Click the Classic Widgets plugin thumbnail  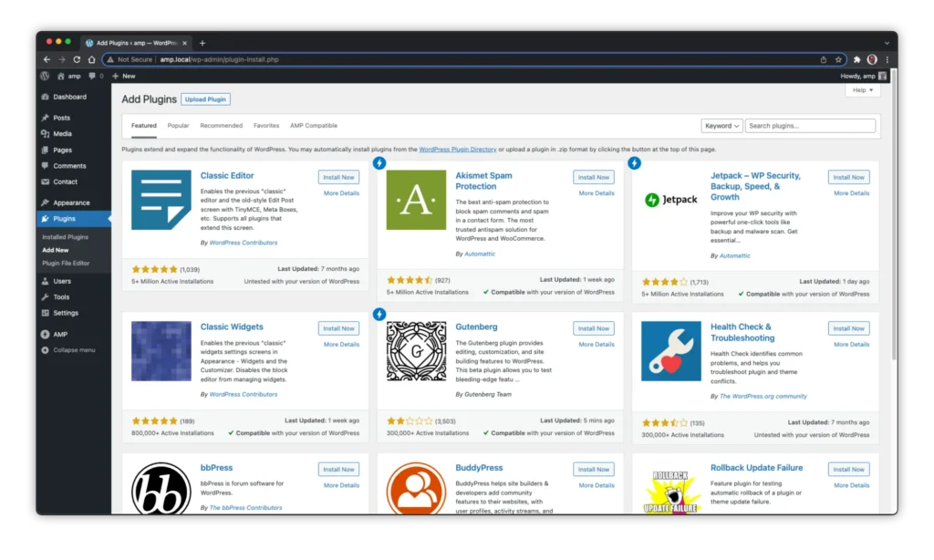(161, 351)
